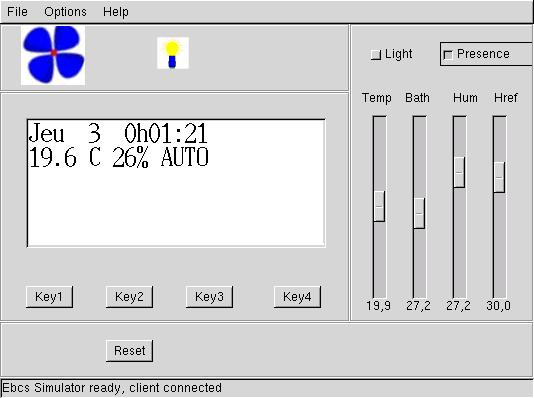The width and height of the screenshot is (534, 398).
Task: Click the Hum slider handle
Action: (x=459, y=172)
